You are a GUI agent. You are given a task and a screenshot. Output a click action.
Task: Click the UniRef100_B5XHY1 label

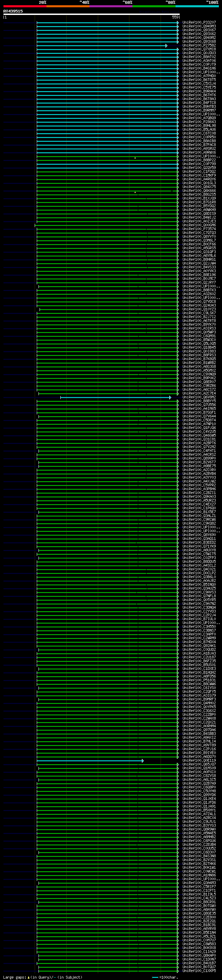click(199, 810)
